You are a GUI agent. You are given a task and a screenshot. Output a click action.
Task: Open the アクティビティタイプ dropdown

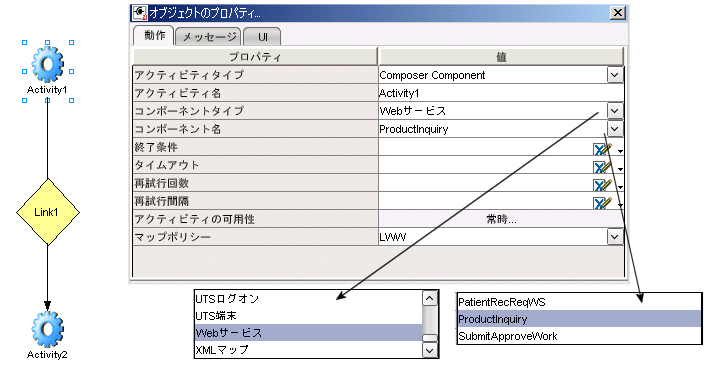[615, 75]
